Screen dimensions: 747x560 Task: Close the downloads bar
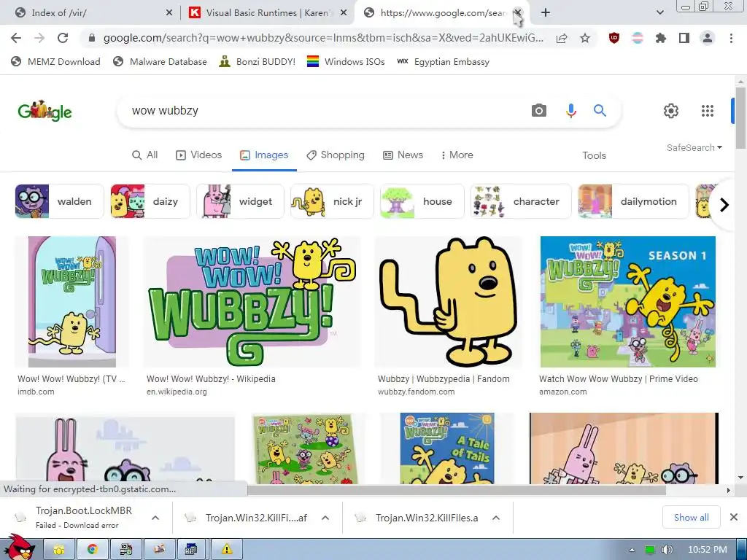734,517
